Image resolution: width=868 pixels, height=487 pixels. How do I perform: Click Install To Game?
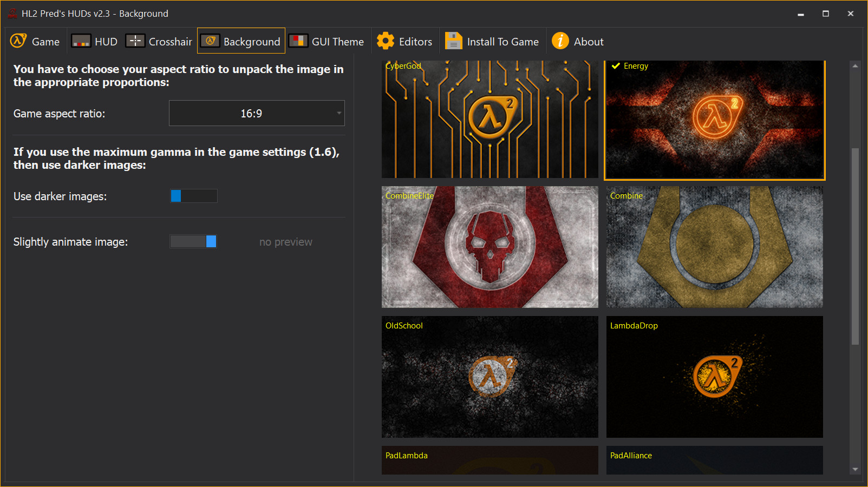(x=492, y=41)
